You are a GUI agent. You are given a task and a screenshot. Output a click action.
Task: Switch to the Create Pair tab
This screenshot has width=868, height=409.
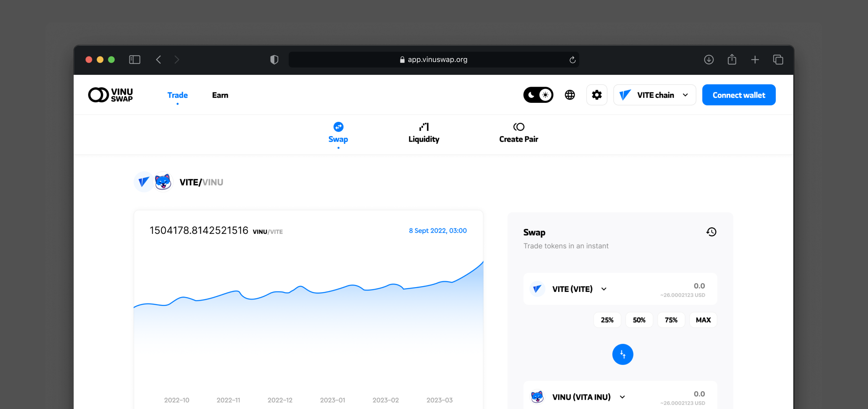pyautogui.click(x=518, y=133)
